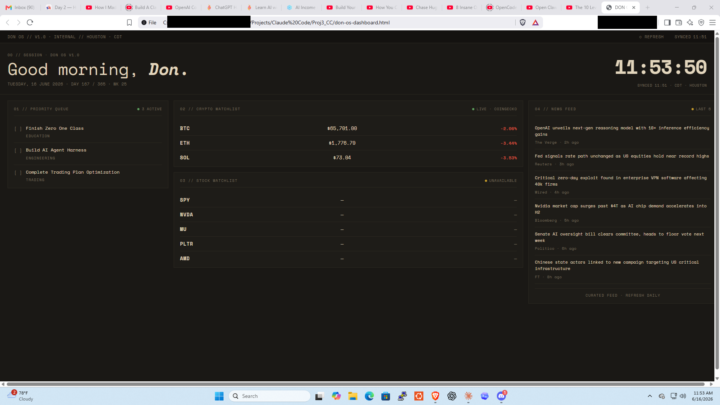Open a new browser tab
720x405 pixels.
(647, 7)
